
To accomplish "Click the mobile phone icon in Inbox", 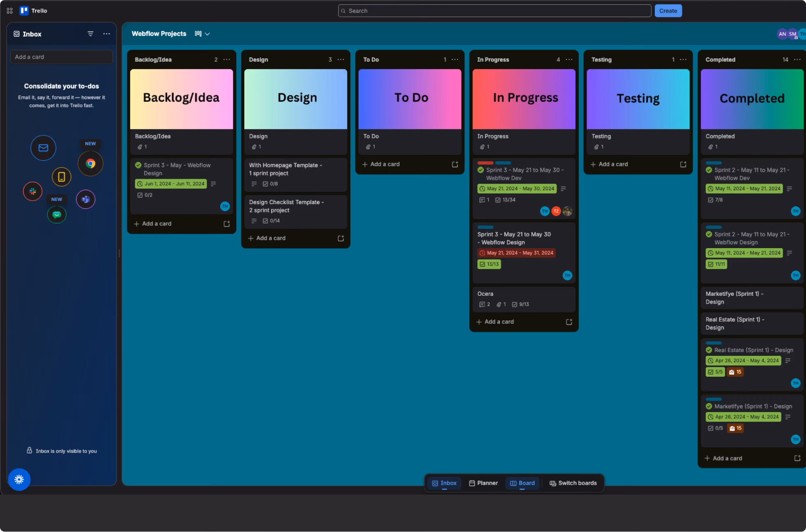I will click(61, 177).
